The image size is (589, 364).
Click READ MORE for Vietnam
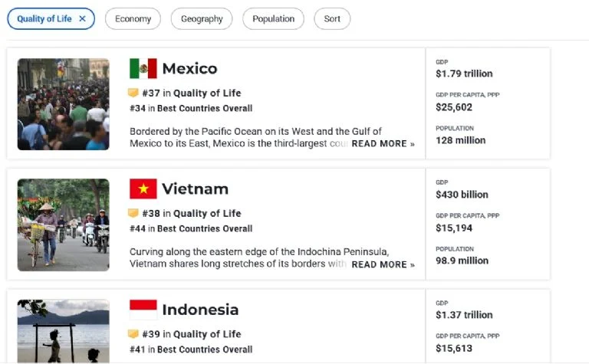383,264
